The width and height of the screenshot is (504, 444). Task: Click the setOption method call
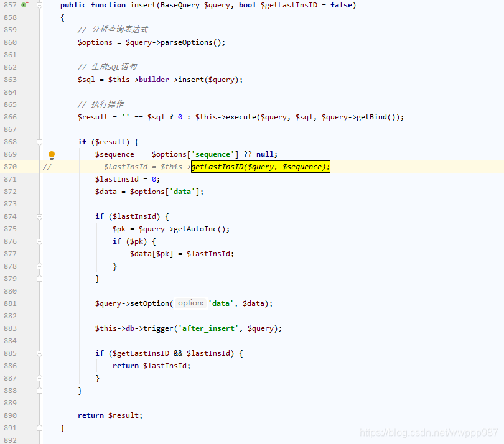coord(149,303)
